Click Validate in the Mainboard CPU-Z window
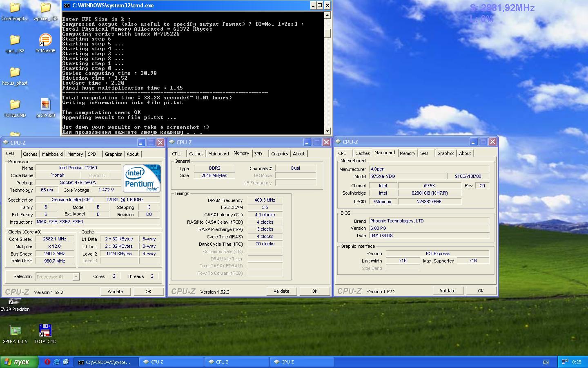 pyautogui.click(x=448, y=291)
